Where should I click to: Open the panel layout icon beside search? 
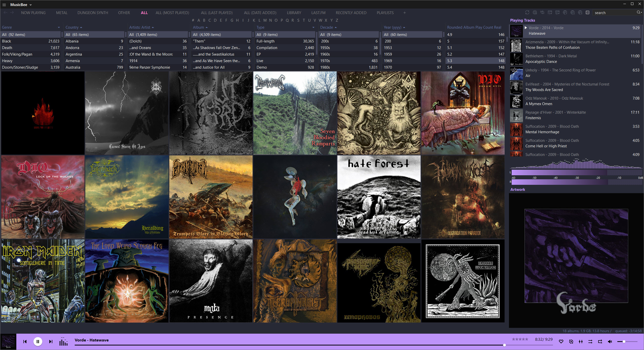(x=588, y=13)
